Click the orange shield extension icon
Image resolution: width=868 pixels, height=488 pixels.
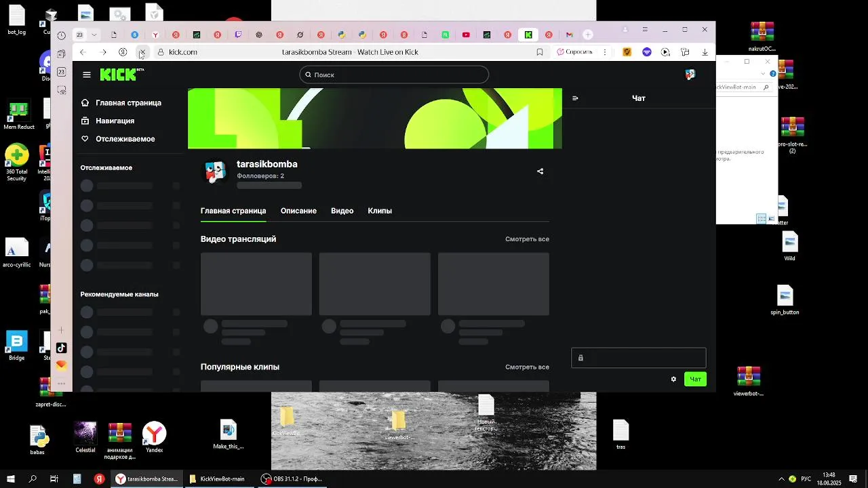627,52
